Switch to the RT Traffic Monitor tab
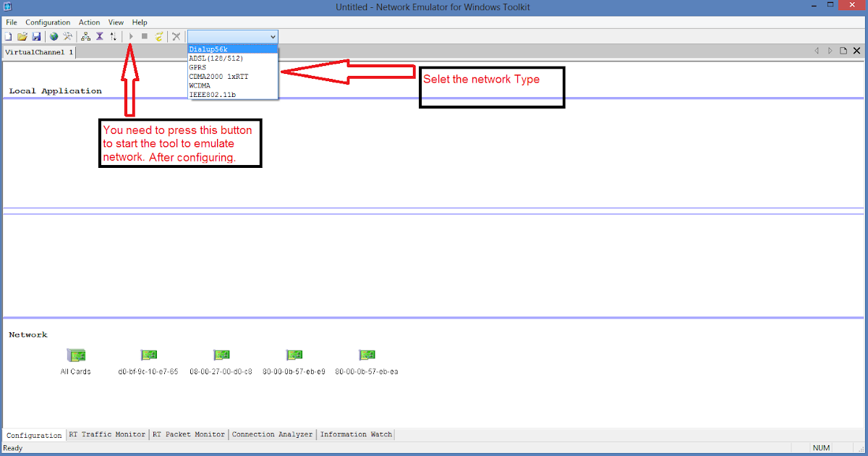Viewport: 868px width, 456px height. [x=106, y=434]
